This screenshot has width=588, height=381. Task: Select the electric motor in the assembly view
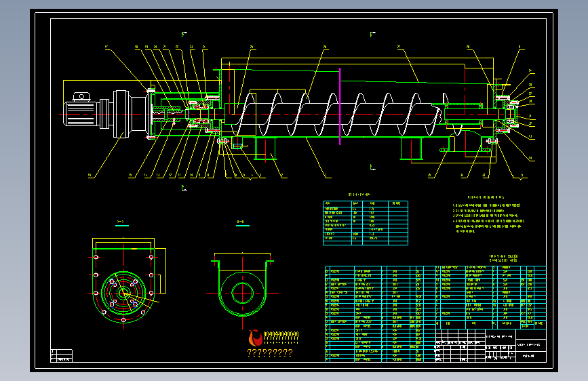81,110
